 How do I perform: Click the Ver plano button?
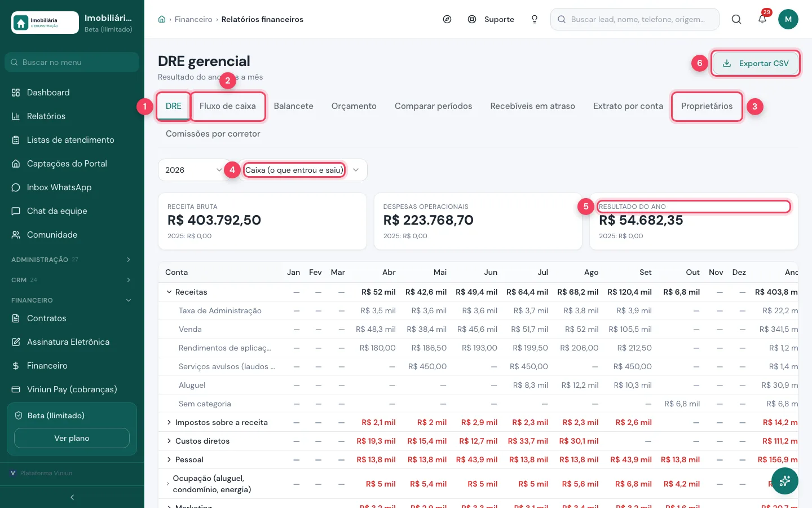72,438
